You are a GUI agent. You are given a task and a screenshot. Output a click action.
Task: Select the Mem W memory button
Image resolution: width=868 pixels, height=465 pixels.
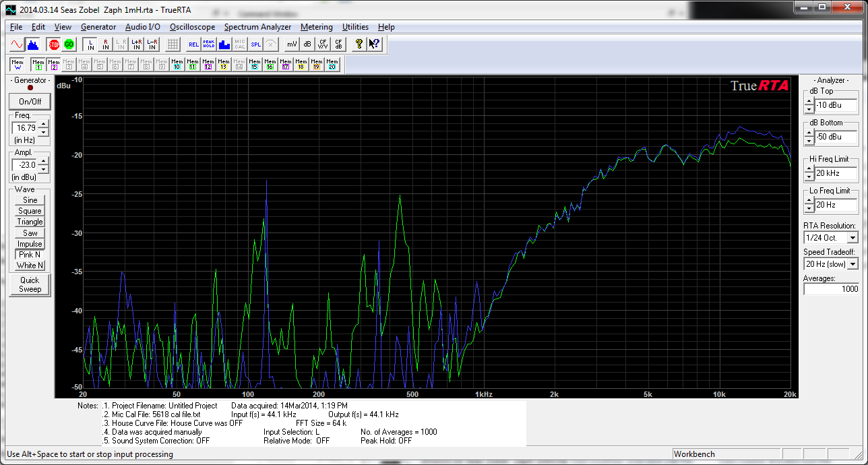(x=18, y=65)
